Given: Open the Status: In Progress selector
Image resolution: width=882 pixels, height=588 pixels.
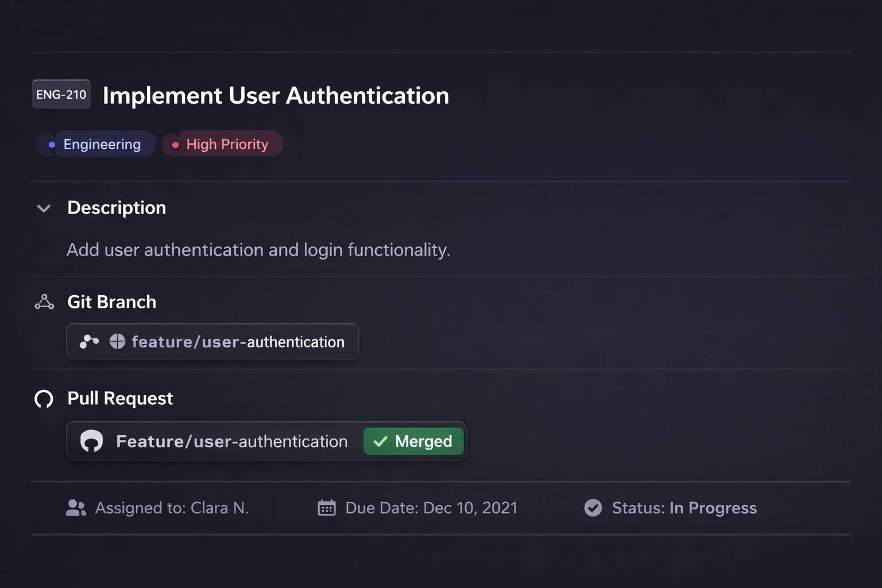Looking at the screenshot, I should [x=684, y=508].
